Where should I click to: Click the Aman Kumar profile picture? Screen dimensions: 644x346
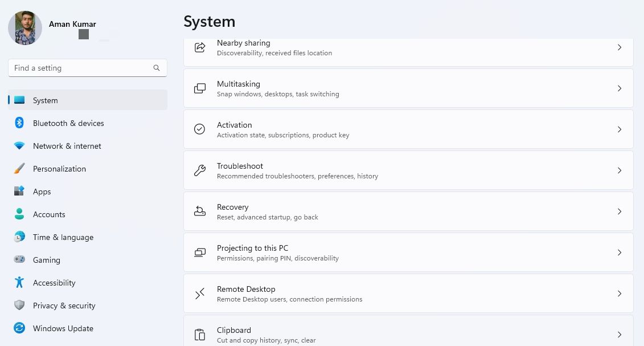point(25,28)
